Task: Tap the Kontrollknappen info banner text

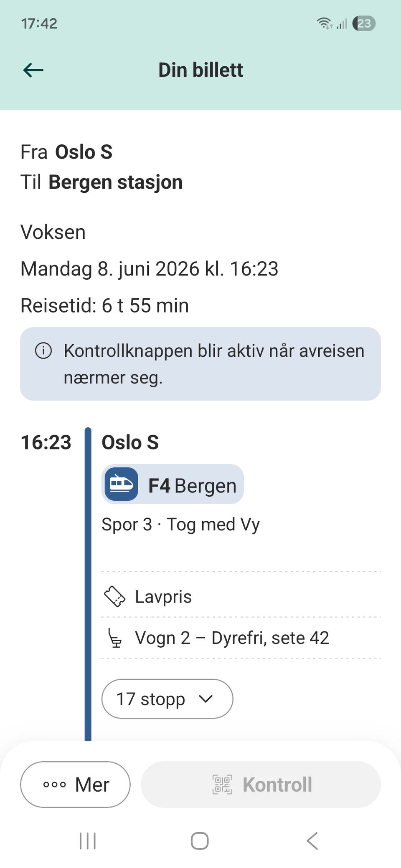Action: [x=214, y=364]
